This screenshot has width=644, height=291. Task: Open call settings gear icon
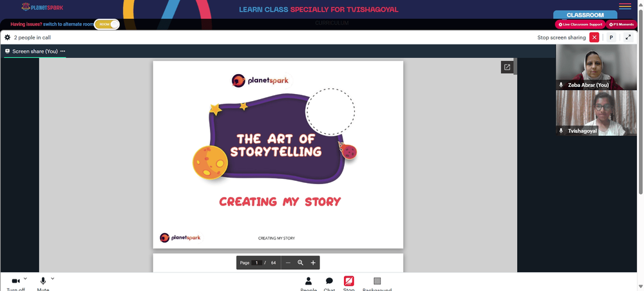[7, 37]
